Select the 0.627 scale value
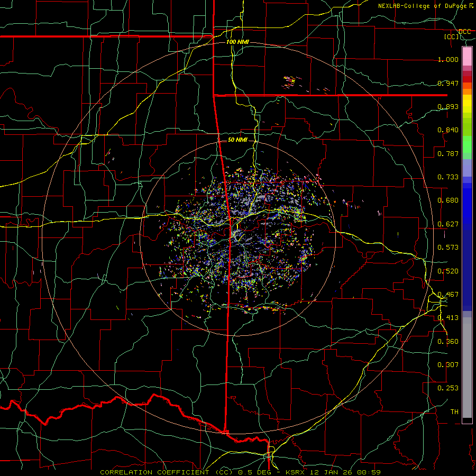The image size is (476, 476). [x=448, y=224]
